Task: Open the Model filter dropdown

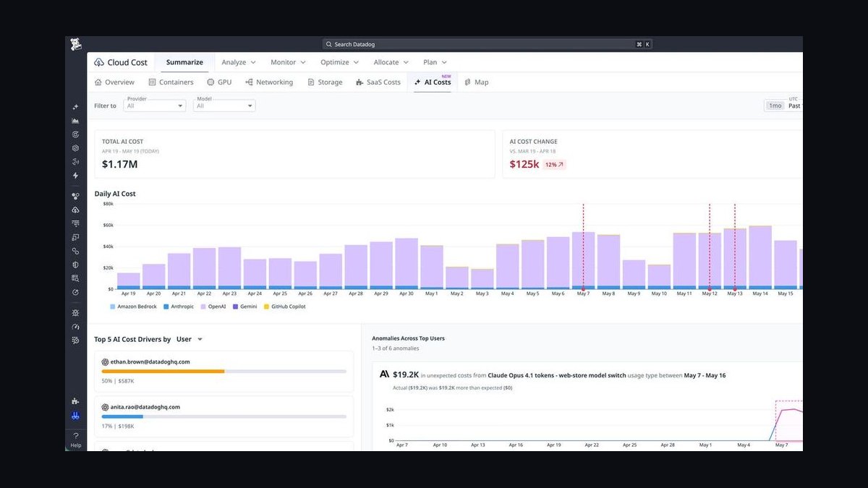Action: pyautogui.click(x=224, y=105)
